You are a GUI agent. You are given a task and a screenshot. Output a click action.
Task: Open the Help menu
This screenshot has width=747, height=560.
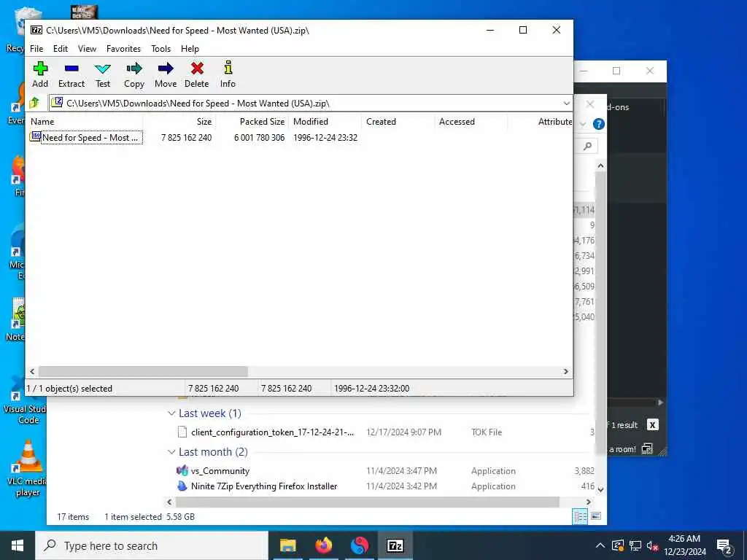(190, 49)
